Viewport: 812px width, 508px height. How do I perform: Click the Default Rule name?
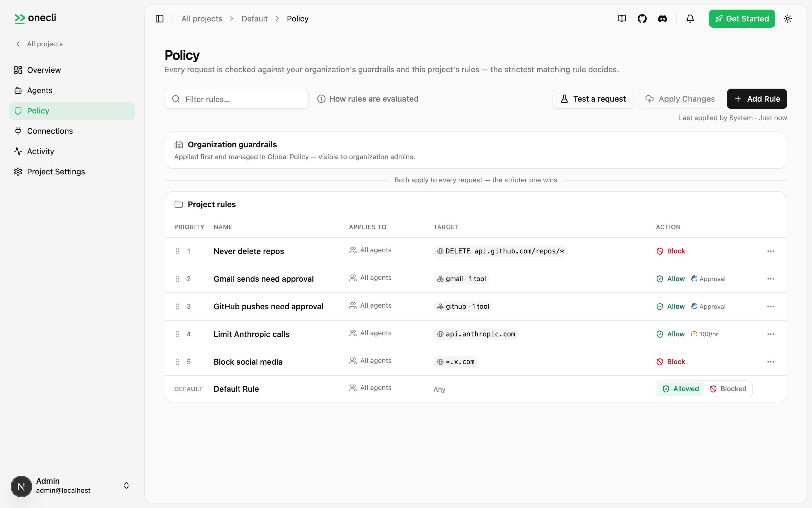pyautogui.click(x=236, y=389)
